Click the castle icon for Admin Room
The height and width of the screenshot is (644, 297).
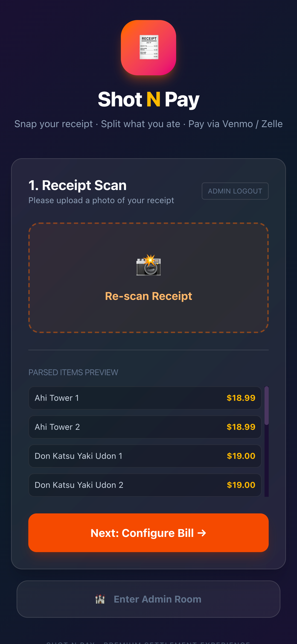[x=100, y=599]
